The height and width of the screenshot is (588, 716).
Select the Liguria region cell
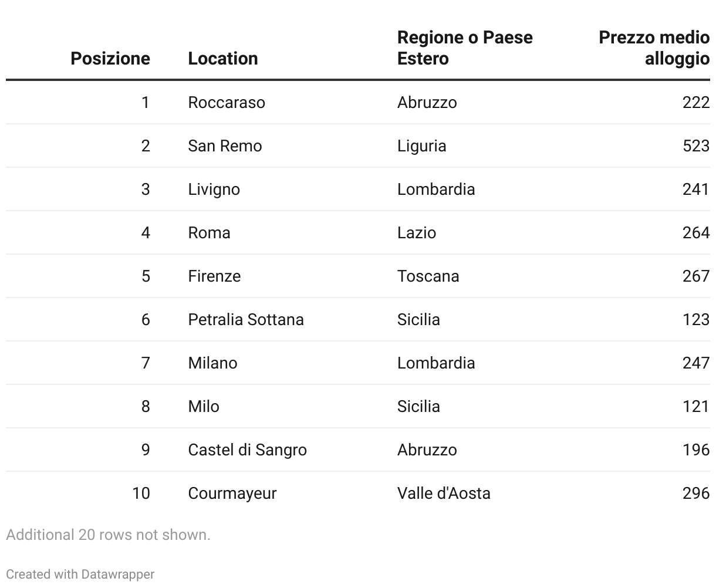pyautogui.click(x=421, y=146)
